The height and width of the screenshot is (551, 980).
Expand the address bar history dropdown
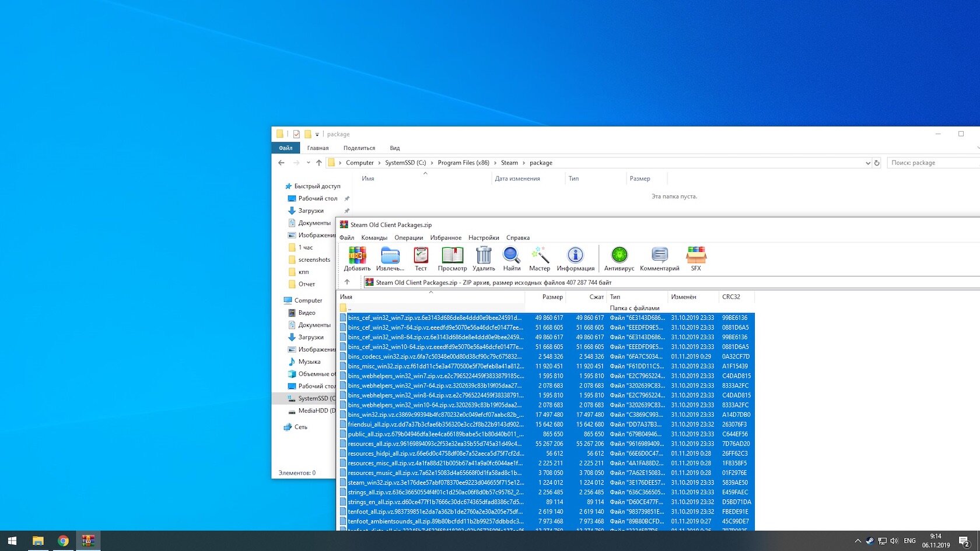click(x=868, y=163)
